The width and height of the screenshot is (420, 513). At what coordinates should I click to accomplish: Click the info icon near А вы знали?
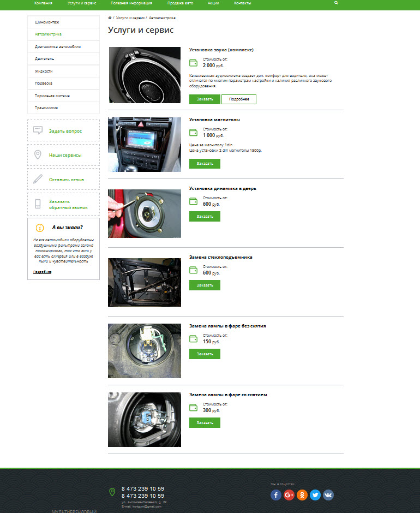40,228
